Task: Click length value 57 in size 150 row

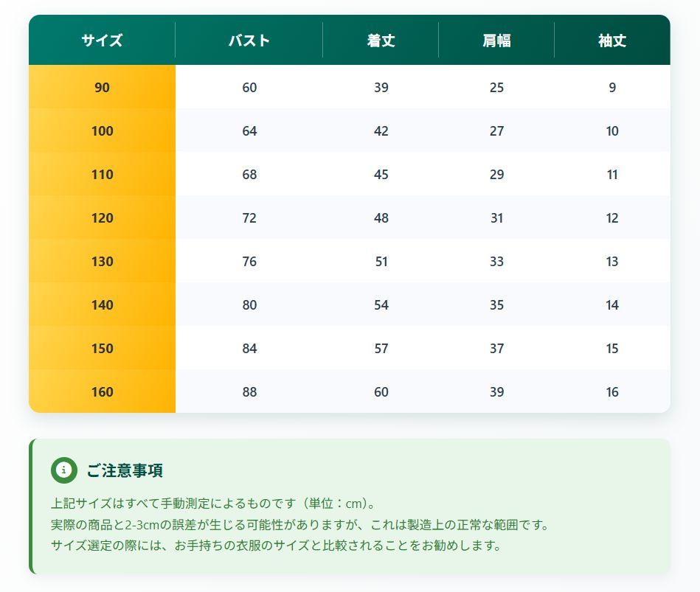Action: coord(381,349)
